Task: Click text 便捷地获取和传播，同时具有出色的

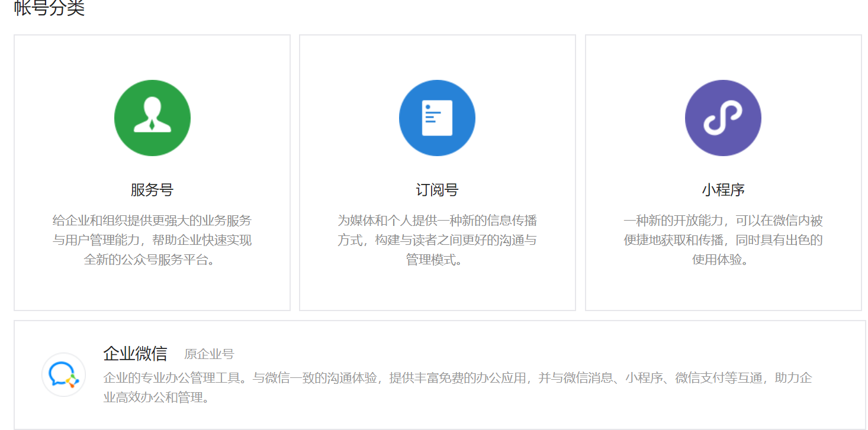Action: pyautogui.click(x=723, y=240)
